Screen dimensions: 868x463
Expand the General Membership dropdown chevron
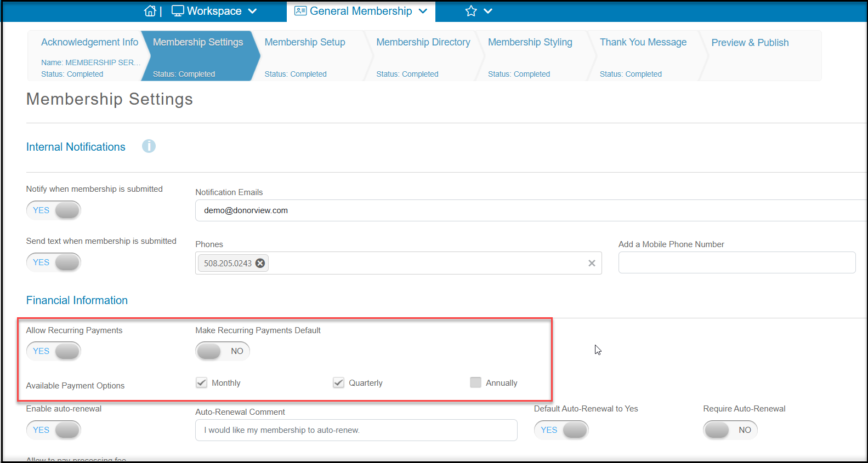(423, 11)
